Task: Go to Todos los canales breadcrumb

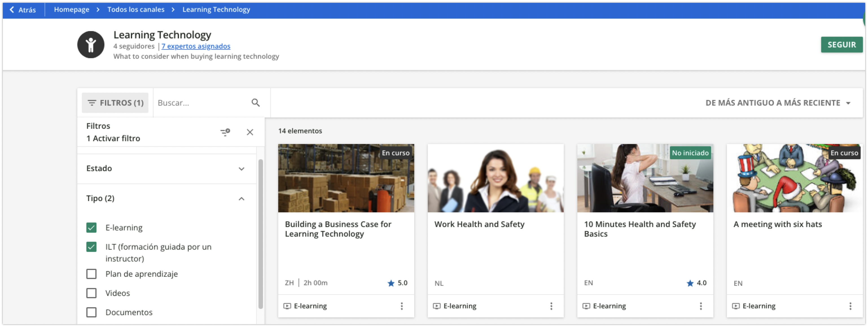Action: [x=136, y=9]
